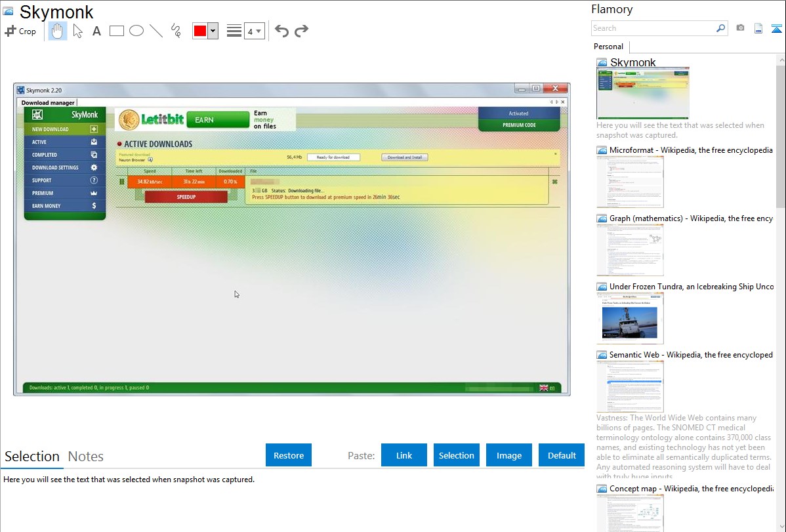786x532 pixels.
Task: Switch to the Notes tab
Action: click(x=86, y=457)
